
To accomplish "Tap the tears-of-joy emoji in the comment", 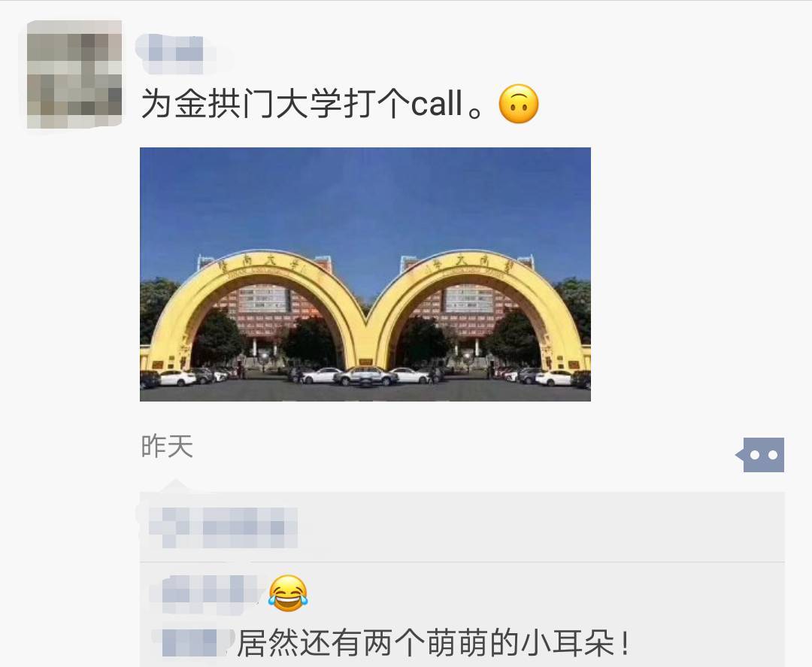I will [288, 593].
